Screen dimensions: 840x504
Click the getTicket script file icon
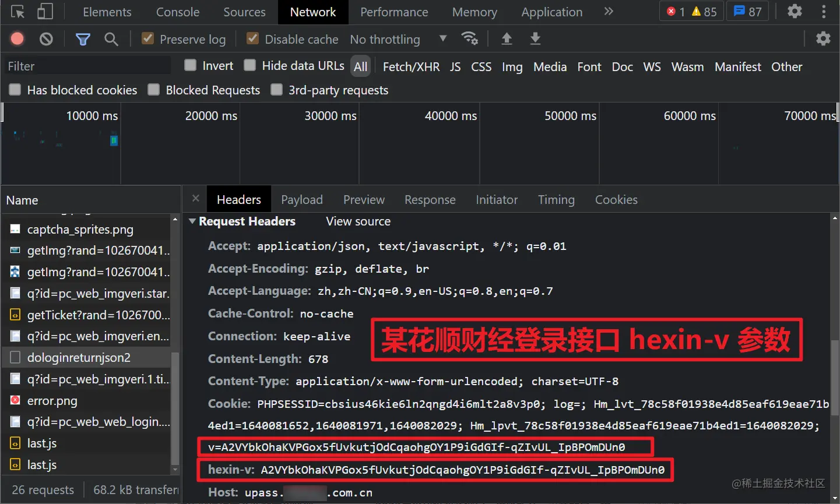tap(15, 315)
